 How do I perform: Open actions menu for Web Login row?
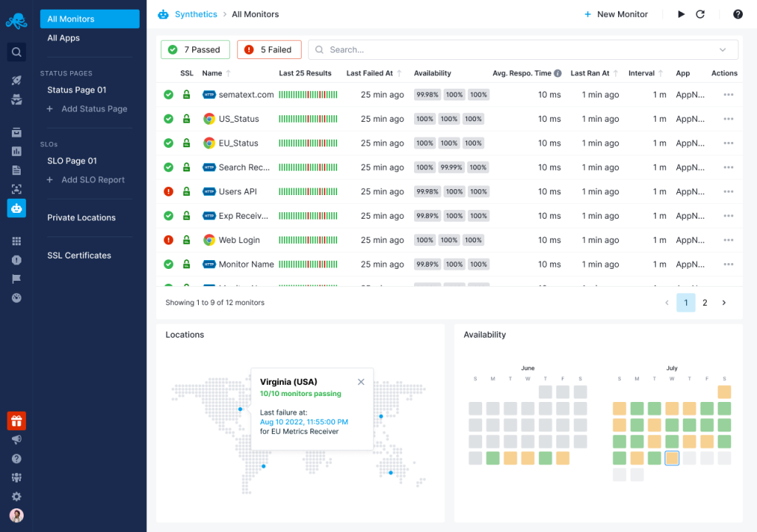click(728, 240)
